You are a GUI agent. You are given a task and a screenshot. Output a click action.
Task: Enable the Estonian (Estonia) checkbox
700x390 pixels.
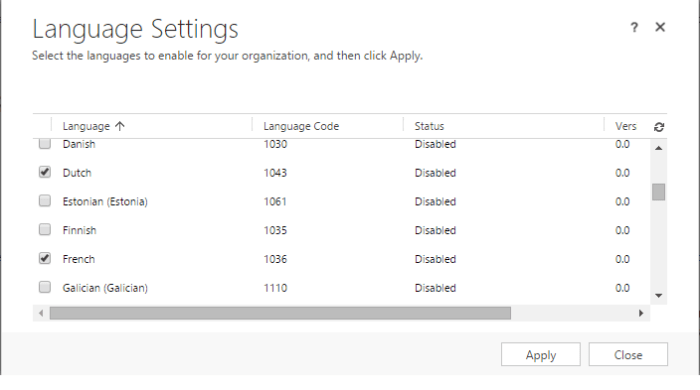click(x=45, y=201)
